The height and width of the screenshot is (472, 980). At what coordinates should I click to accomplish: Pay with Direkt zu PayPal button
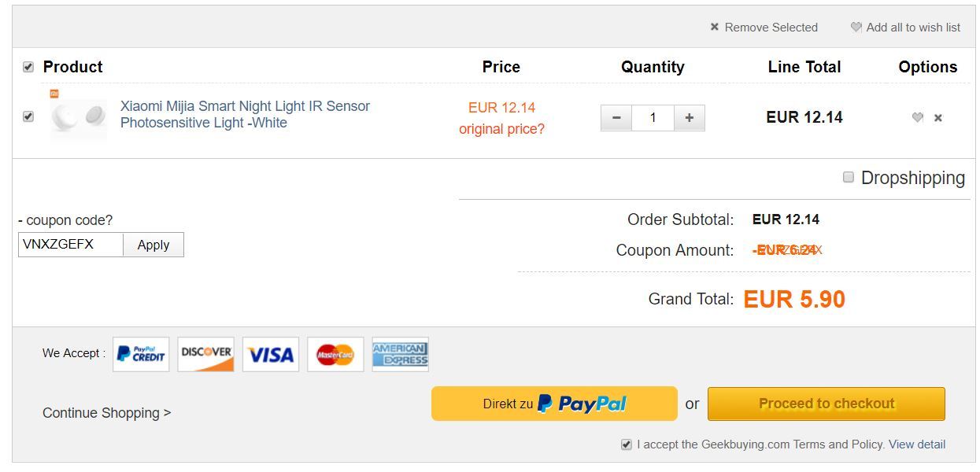(x=554, y=404)
